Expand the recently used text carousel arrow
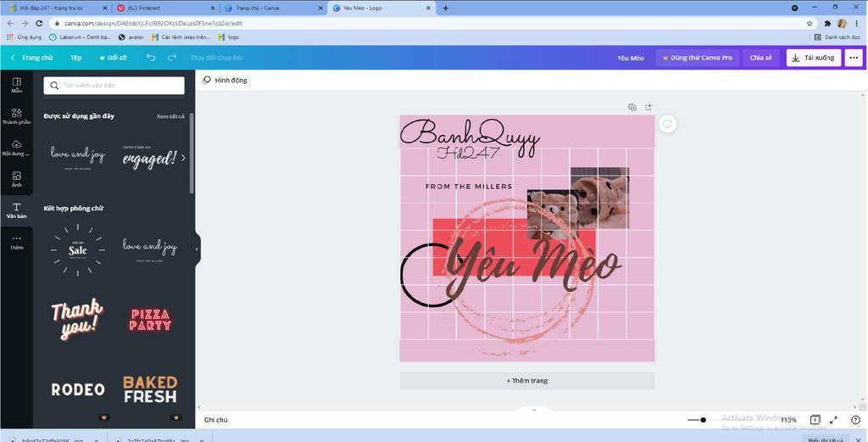The image size is (868, 442). coord(183,158)
